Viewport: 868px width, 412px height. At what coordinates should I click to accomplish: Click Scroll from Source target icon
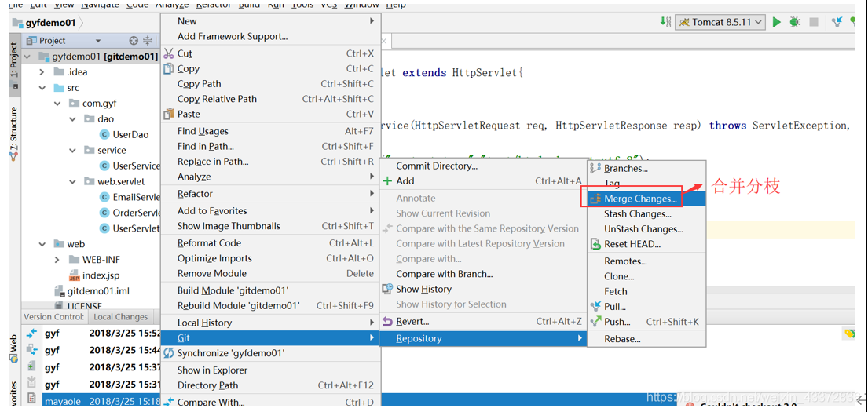pyautogui.click(x=134, y=40)
